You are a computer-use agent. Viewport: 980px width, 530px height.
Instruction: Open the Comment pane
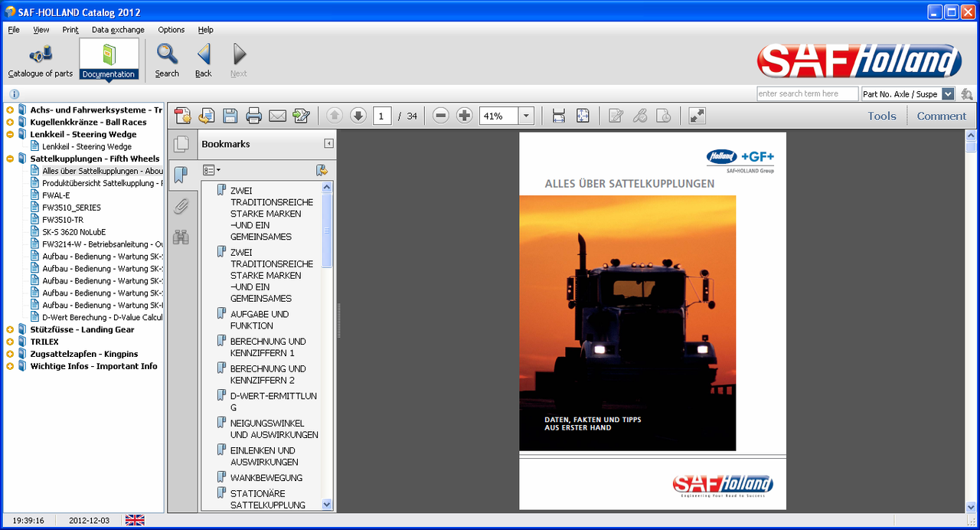tap(942, 116)
